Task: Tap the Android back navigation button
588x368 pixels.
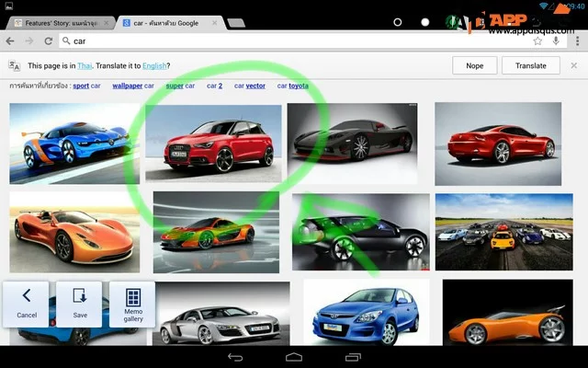Action: click(235, 357)
